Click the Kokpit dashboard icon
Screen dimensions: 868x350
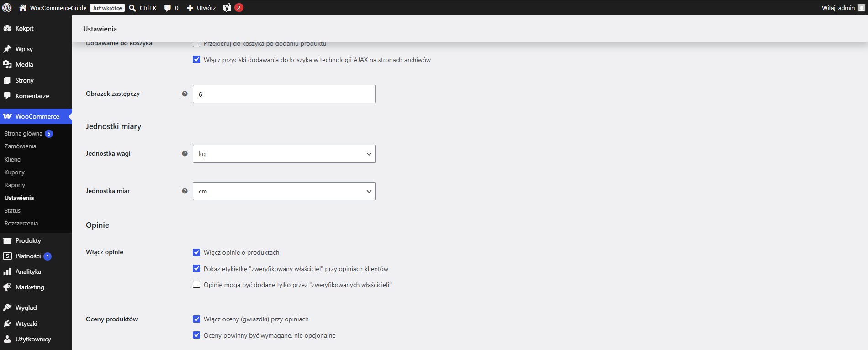[7, 28]
